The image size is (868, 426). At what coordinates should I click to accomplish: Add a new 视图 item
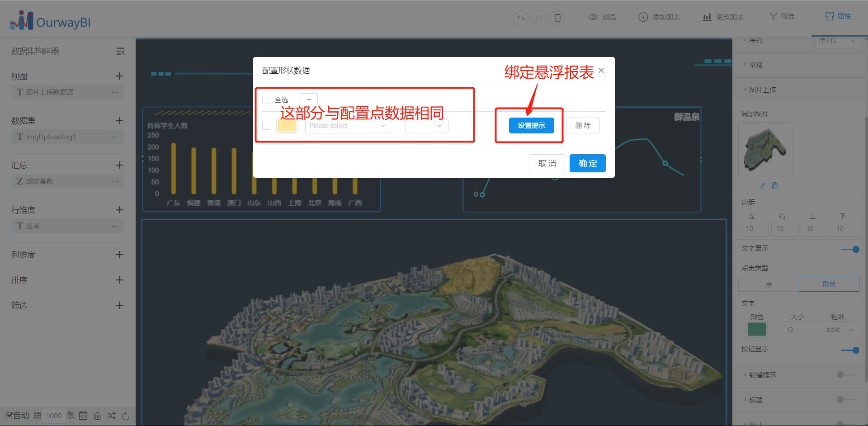point(119,76)
